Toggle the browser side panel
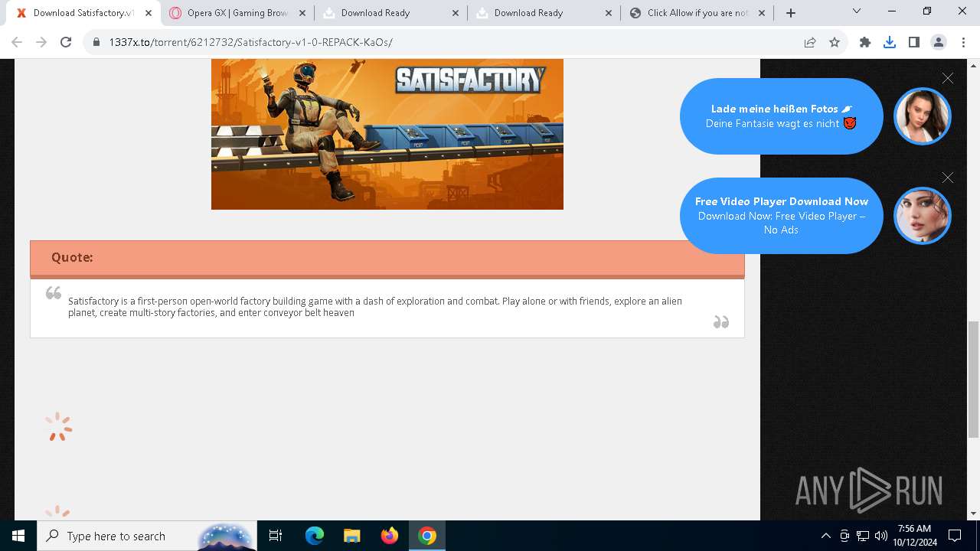 click(914, 42)
